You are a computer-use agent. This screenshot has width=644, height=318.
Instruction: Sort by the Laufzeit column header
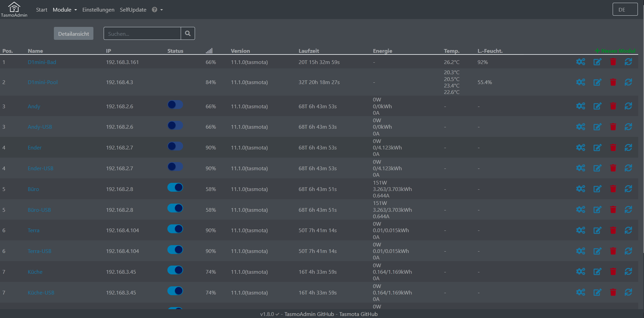(309, 51)
